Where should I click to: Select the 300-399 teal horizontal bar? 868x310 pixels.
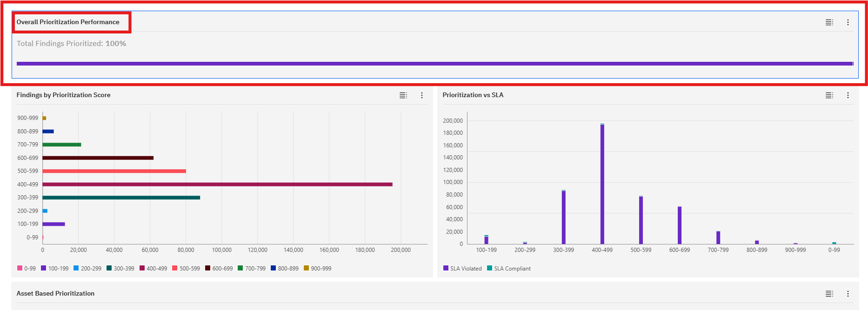[121, 198]
